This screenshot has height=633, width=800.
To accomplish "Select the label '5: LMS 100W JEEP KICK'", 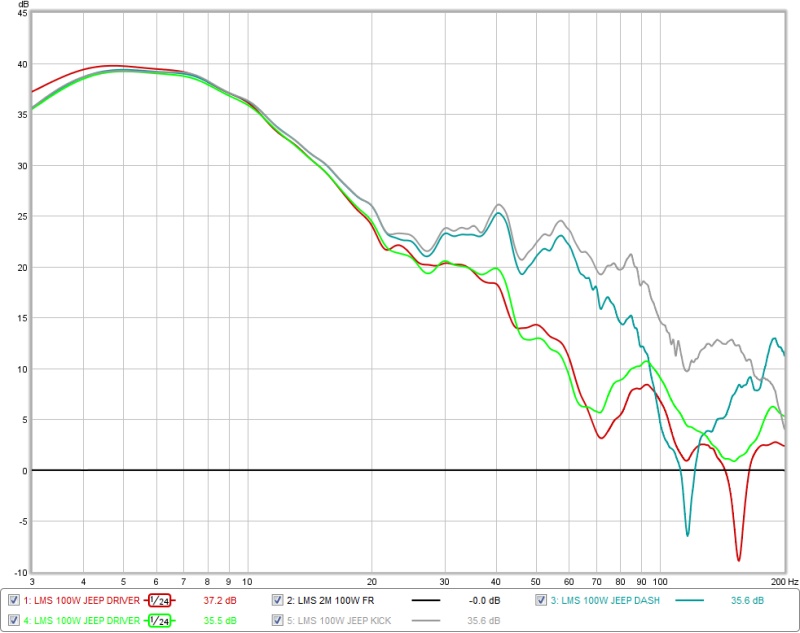I will [339, 620].
